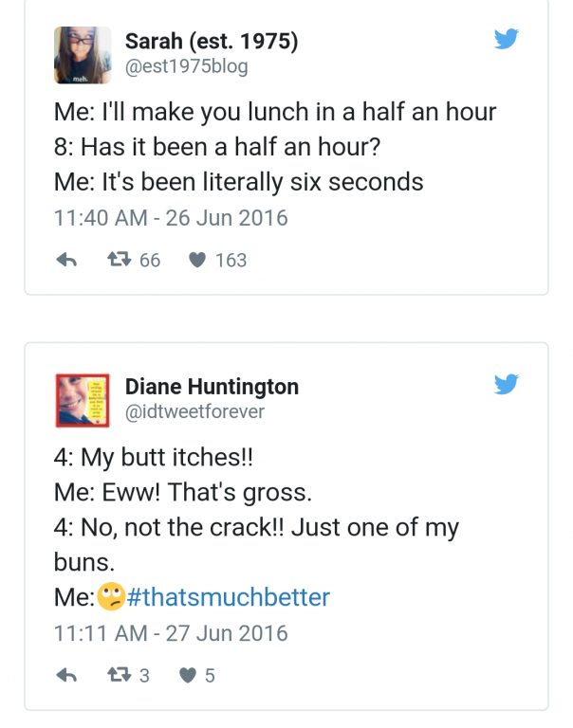Click the Twitter bird icon on Sarah's tweet
The width and height of the screenshot is (573, 728).
point(507,39)
